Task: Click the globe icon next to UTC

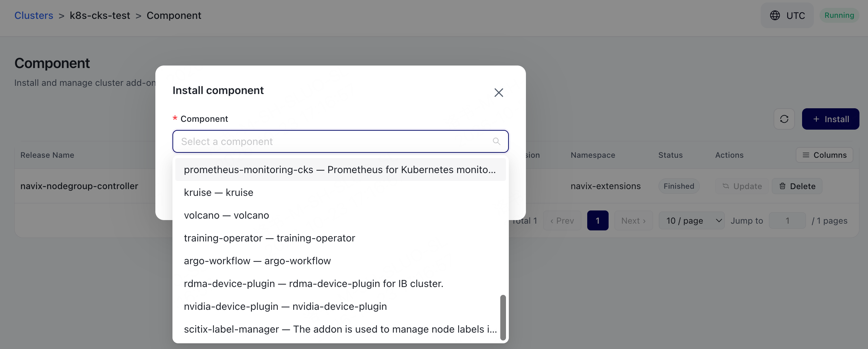Action: [x=775, y=15]
